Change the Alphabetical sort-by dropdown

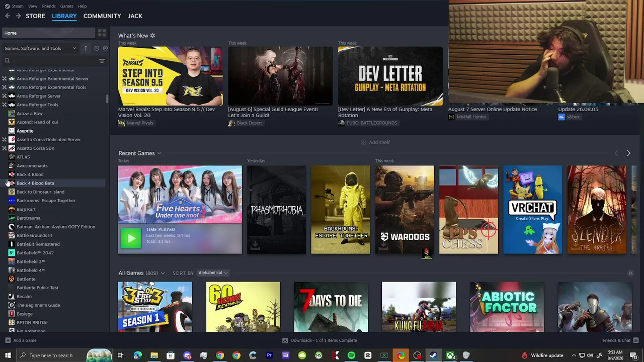(213, 273)
